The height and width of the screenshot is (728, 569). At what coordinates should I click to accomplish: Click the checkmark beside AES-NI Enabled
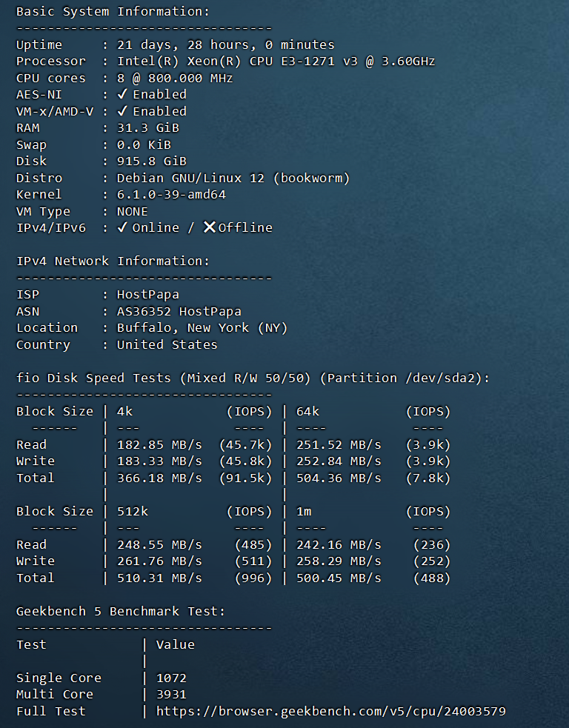pyautogui.click(x=122, y=94)
